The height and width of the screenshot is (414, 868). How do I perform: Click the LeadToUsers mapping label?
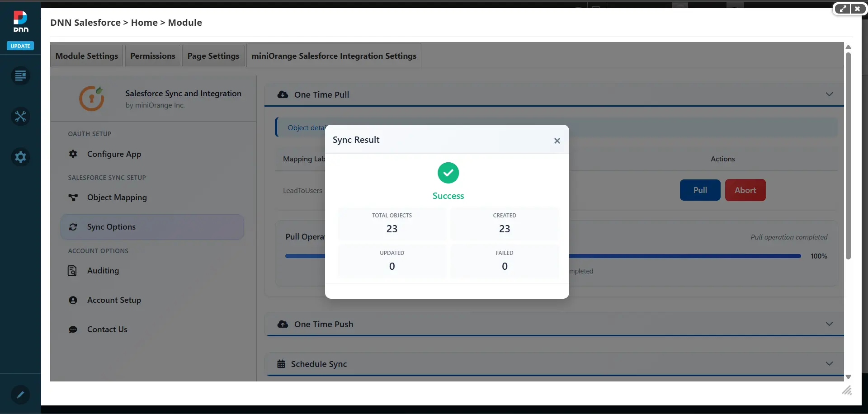coord(302,190)
